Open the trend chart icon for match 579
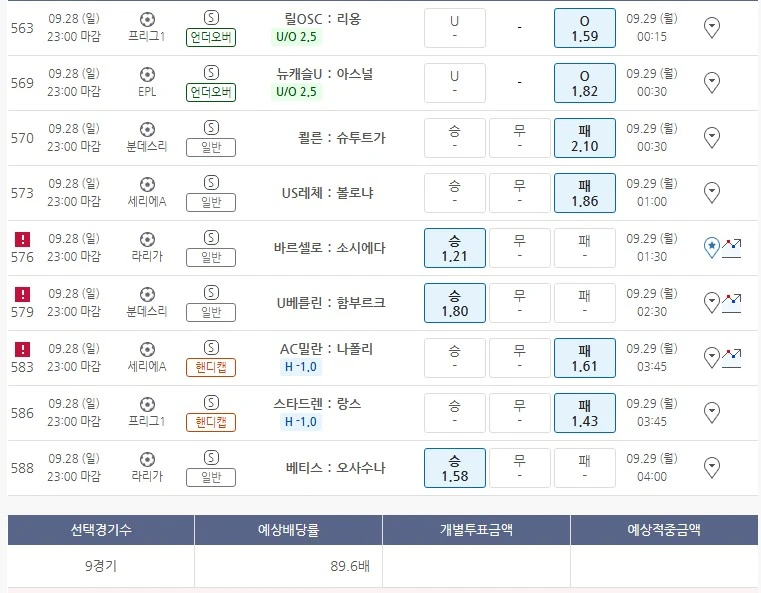 point(732,302)
